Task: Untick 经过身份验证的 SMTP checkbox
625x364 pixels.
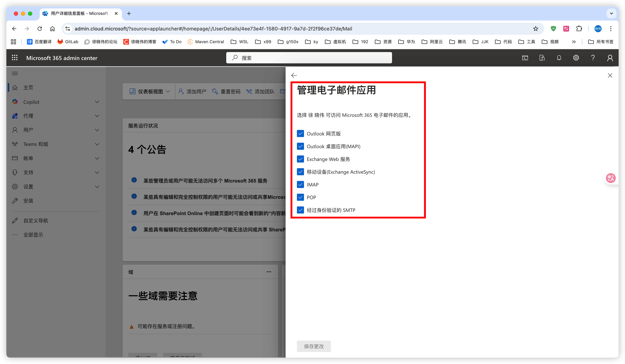Action: click(300, 210)
